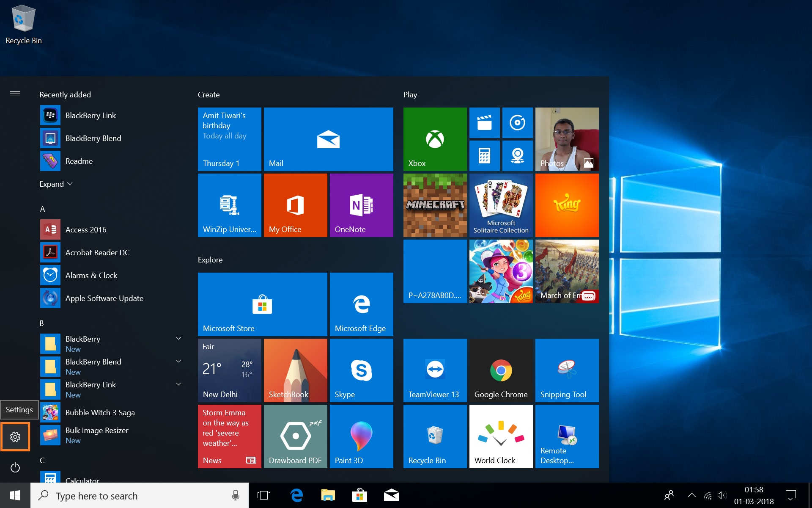The height and width of the screenshot is (508, 812).
Task: Launch the Paint 3D tile
Action: (x=362, y=436)
